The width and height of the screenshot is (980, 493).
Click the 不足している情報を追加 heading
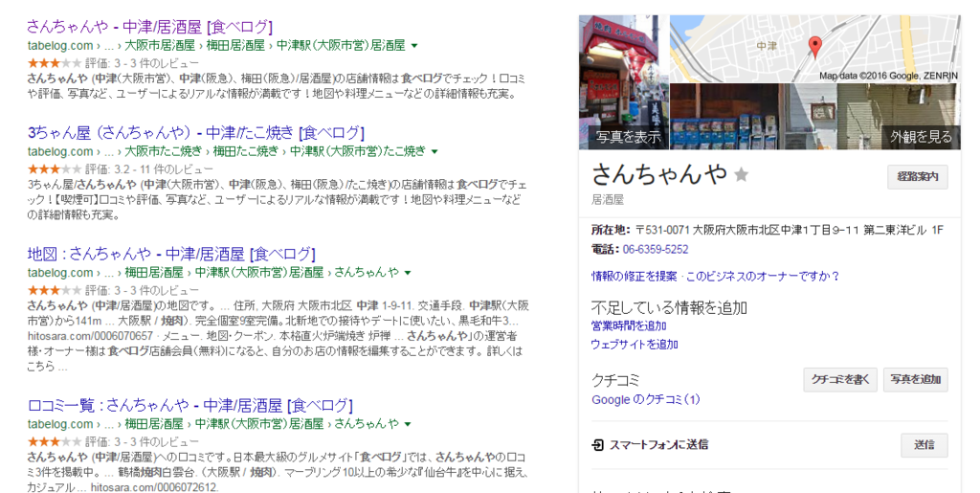(669, 307)
